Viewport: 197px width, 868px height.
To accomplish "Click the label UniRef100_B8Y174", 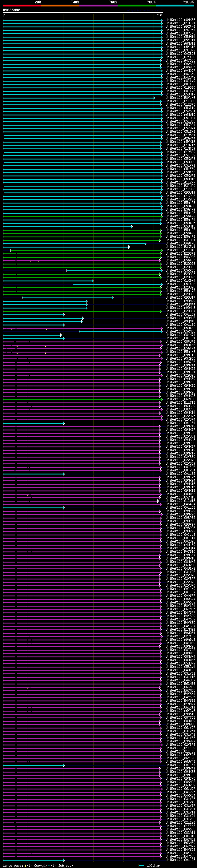I will 180,606.
